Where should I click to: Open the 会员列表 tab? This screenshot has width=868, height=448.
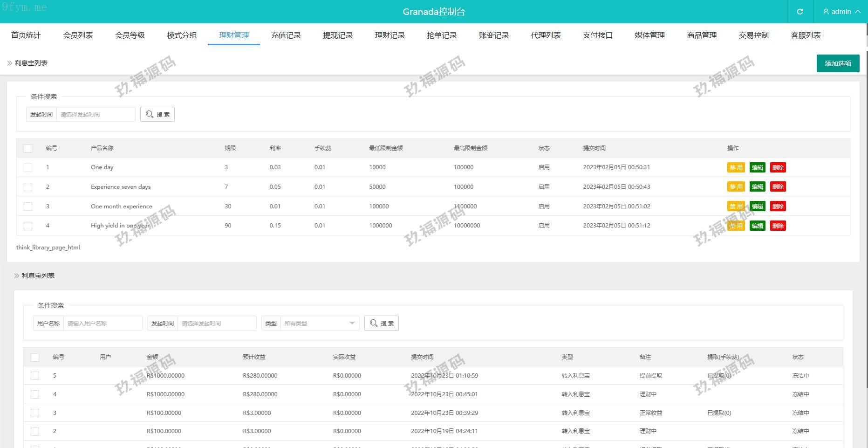pos(78,35)
